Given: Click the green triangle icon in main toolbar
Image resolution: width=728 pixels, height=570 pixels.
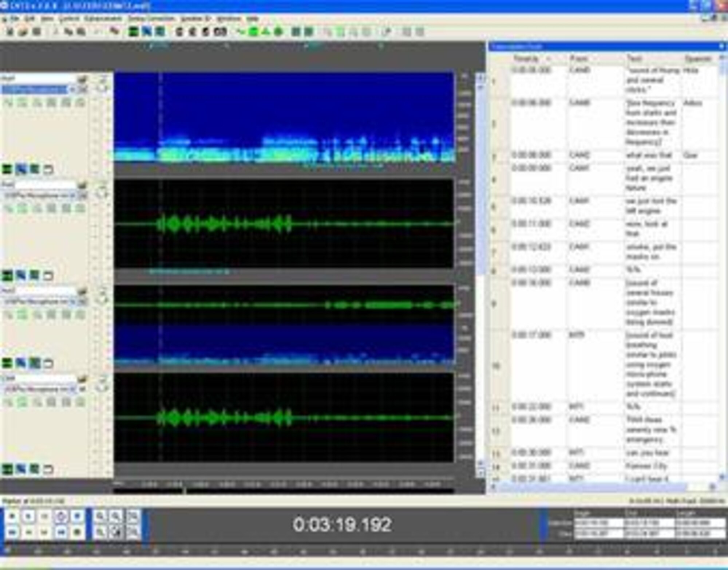Looking at the screenshot, I should pos(266,32).
